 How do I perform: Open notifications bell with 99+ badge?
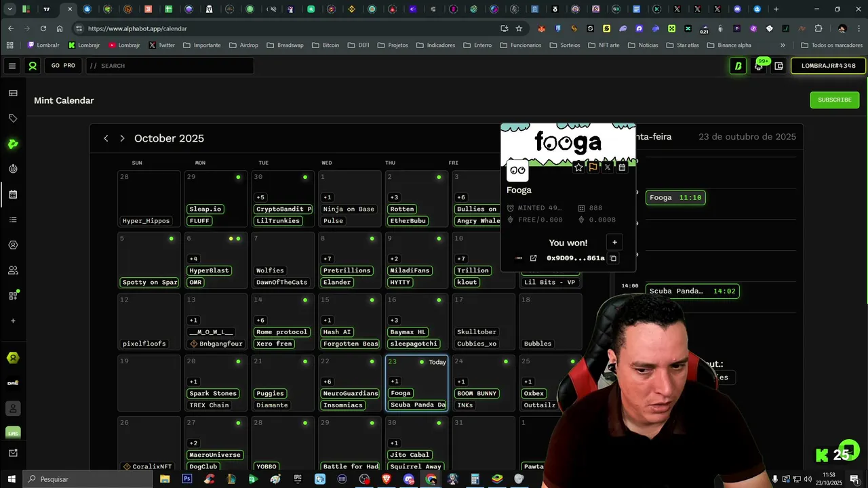(759, 66)
